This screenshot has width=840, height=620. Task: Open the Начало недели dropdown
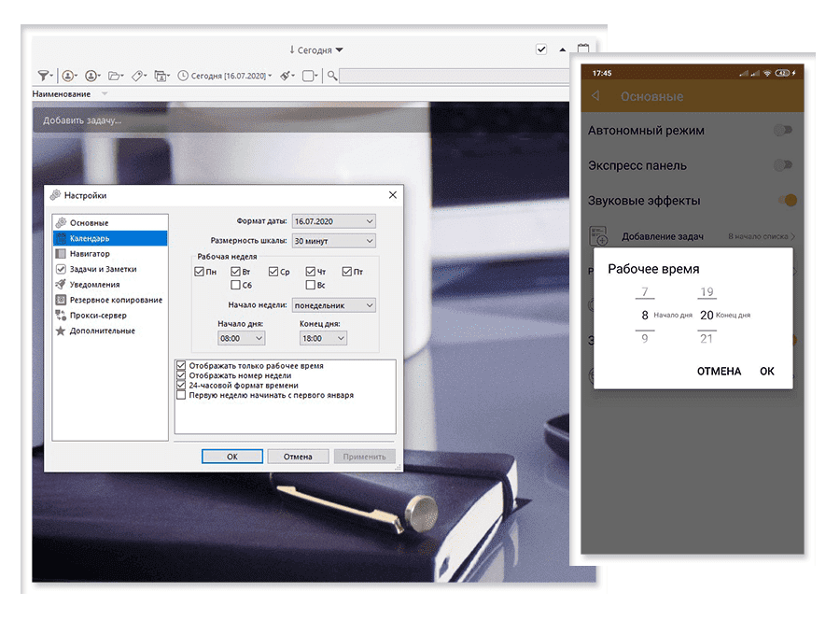coord(334,305)
